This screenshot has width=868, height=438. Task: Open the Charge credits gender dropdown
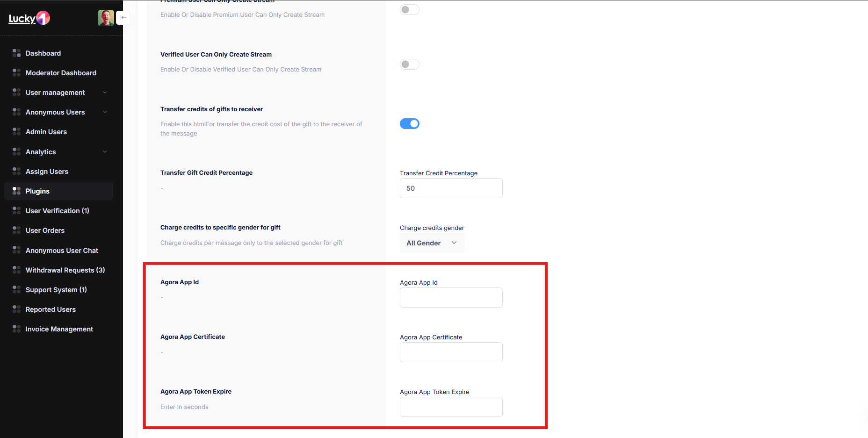(x=432, y=243)
